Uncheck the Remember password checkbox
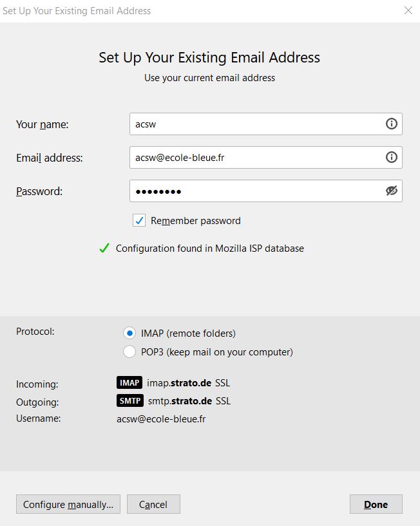420x526 pixels. [x=139, y=221]
